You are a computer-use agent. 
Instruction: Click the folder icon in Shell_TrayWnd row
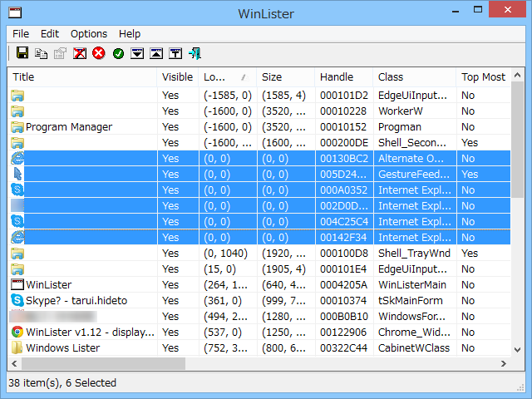[x=17, y=253]
